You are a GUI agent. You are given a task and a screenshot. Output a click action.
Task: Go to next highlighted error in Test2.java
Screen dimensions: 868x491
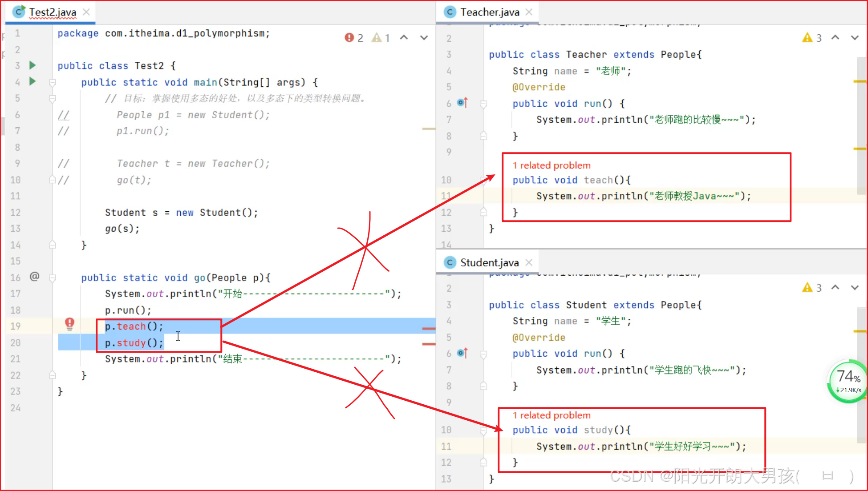tap(424, 38)
